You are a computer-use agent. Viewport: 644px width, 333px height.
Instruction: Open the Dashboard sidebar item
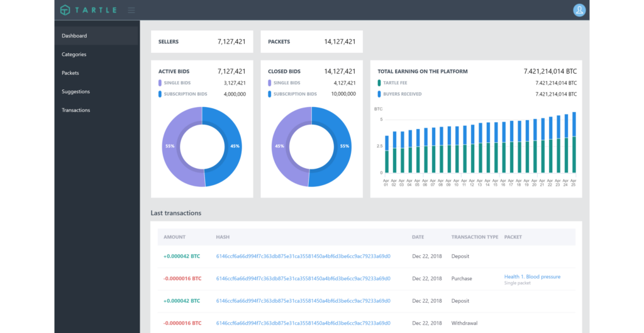[x=97, y=36]
